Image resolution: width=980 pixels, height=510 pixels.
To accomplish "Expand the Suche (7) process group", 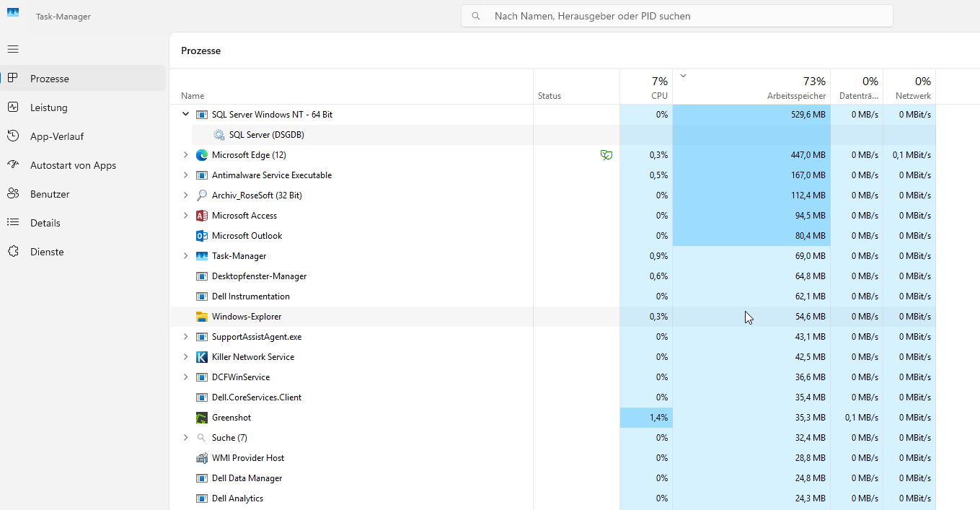I will tap(185, 438).
